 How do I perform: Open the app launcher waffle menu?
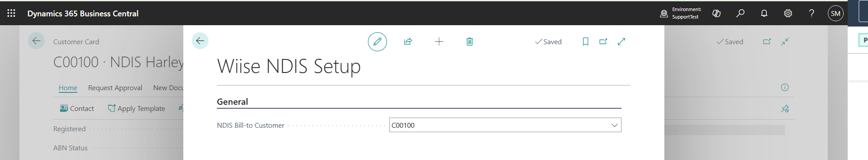(x=11, y=13)
